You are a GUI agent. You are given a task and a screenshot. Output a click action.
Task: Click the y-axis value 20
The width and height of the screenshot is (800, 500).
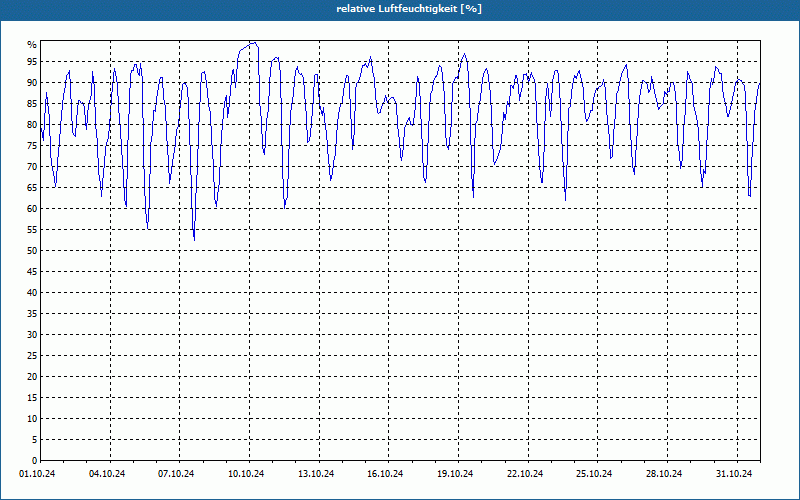pos(32,377)
